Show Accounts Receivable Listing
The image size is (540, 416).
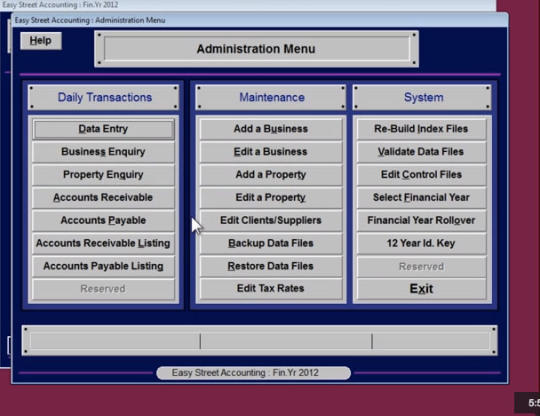coord(103,243)
